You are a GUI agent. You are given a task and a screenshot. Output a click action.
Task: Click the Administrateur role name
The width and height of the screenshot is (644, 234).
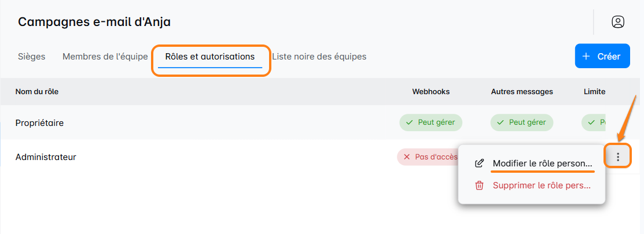click(x=46, y=157)
